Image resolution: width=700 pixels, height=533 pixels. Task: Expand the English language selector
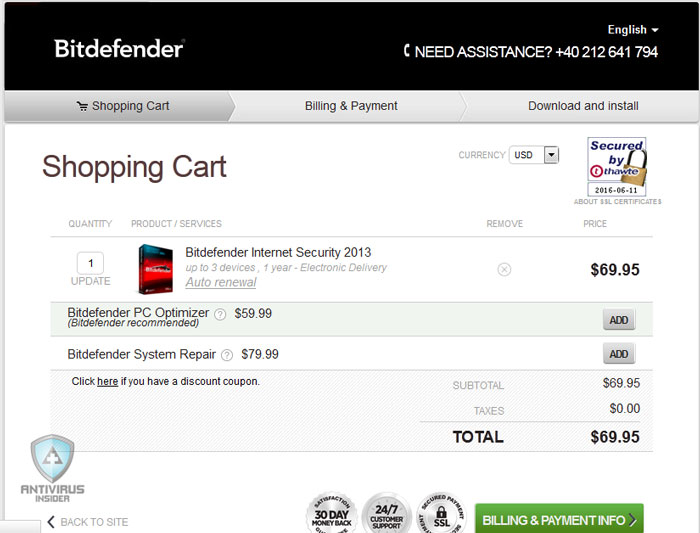(633, 30)
